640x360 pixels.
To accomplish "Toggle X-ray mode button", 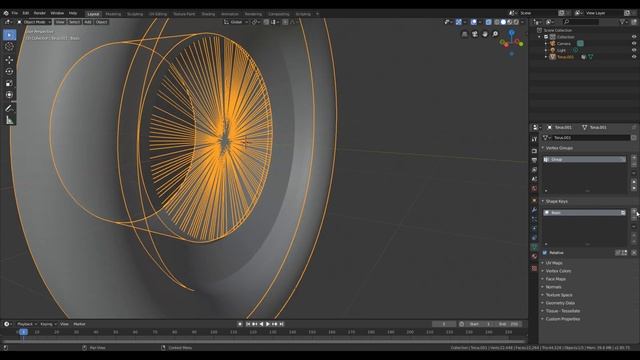I will (x=489, y=22).
